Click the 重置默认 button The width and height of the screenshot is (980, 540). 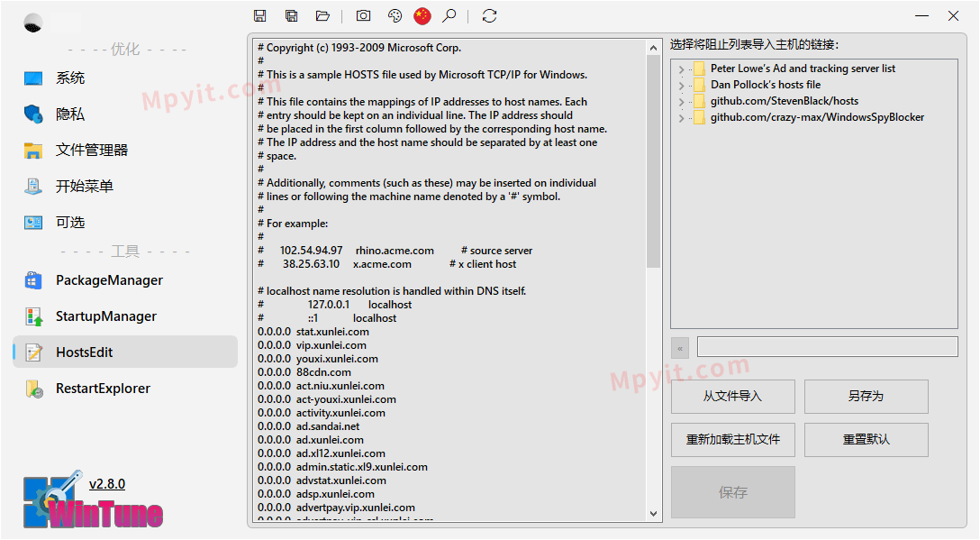click(x=867, y=439)
